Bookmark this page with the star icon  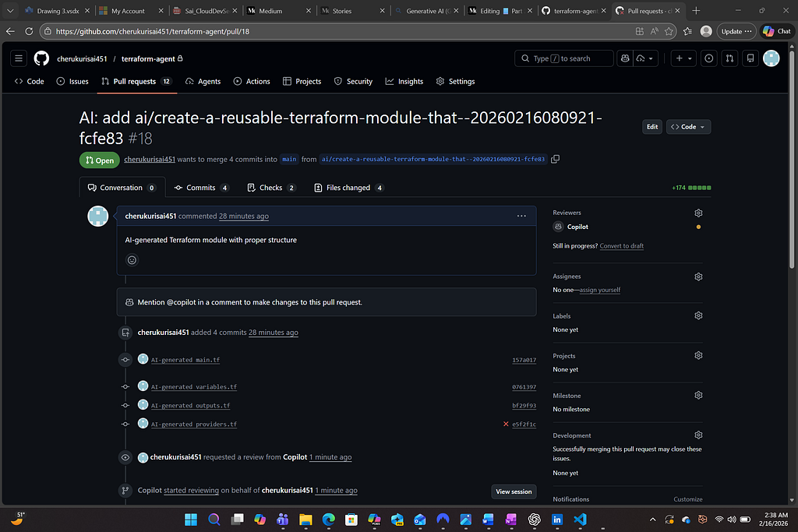[669, 31]
